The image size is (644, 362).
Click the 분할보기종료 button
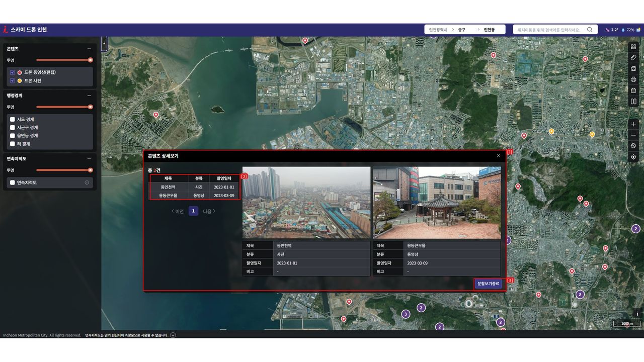tap(488, 284)
